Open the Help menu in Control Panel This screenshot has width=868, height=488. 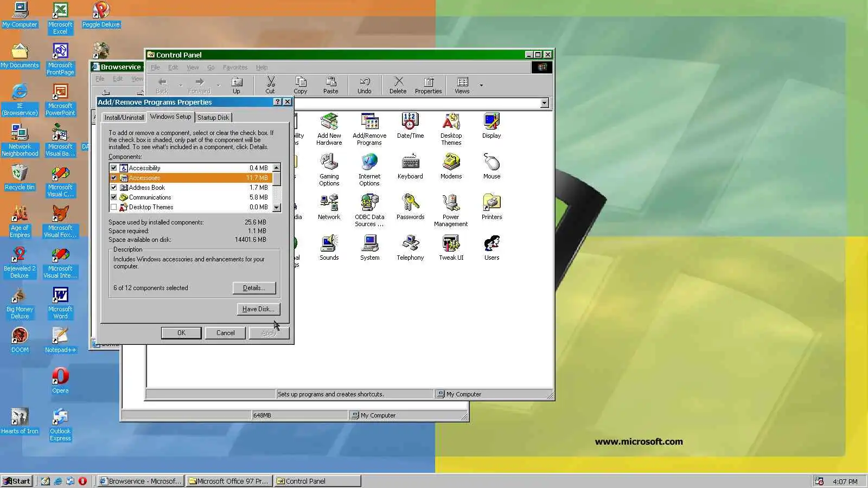pyautogui.click(x=262, y=67)
